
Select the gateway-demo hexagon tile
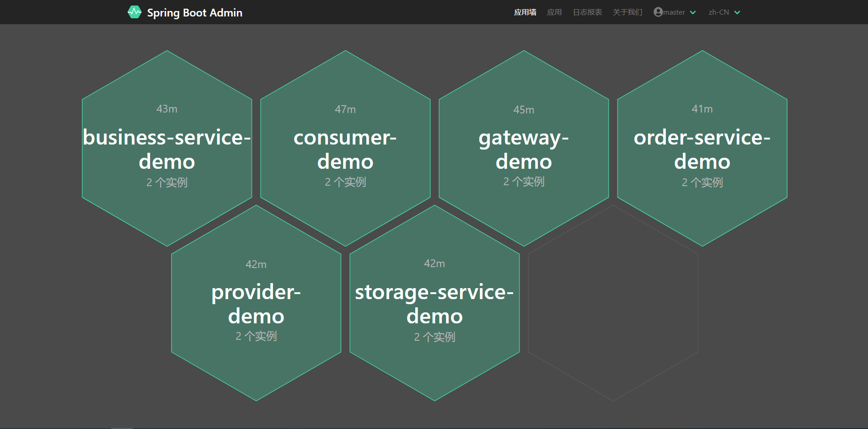click(524, 149)
